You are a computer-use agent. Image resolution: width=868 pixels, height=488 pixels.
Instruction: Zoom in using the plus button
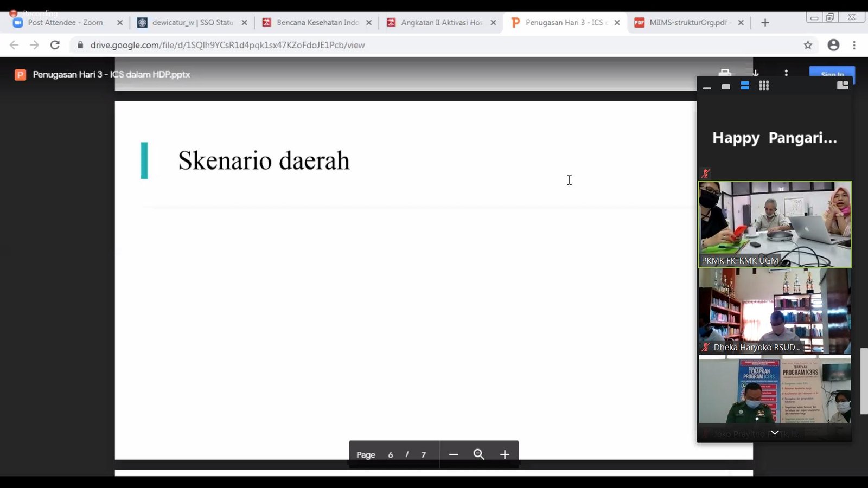505,454
